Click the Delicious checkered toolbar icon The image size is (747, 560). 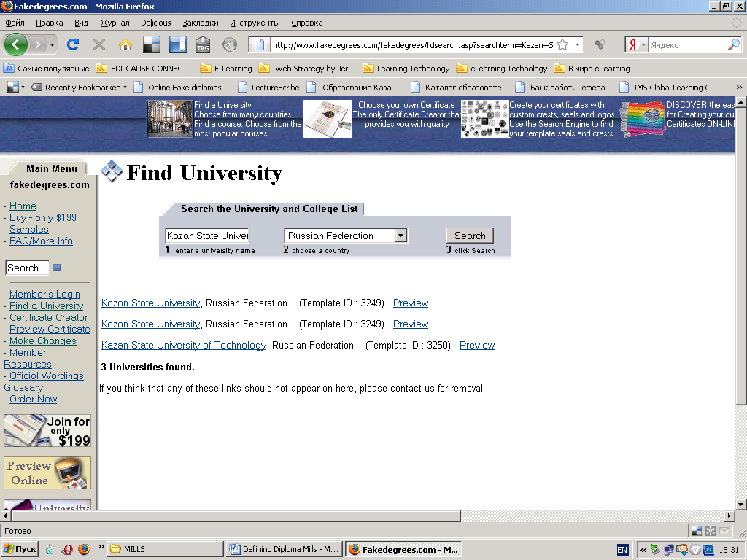tap(152, 44)
